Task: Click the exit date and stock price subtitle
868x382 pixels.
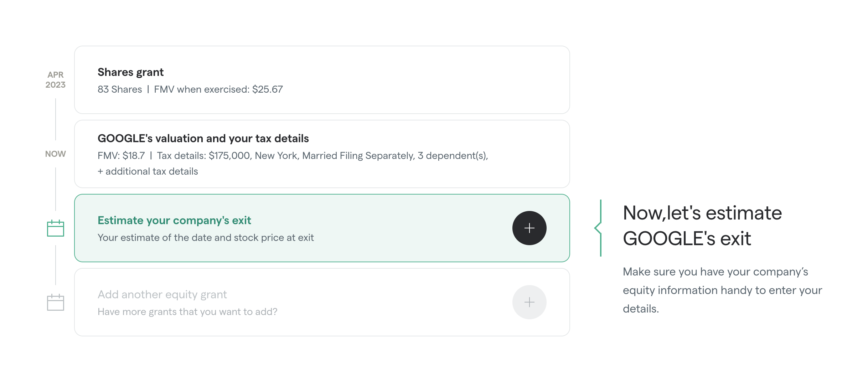Action: coord(206,238)
